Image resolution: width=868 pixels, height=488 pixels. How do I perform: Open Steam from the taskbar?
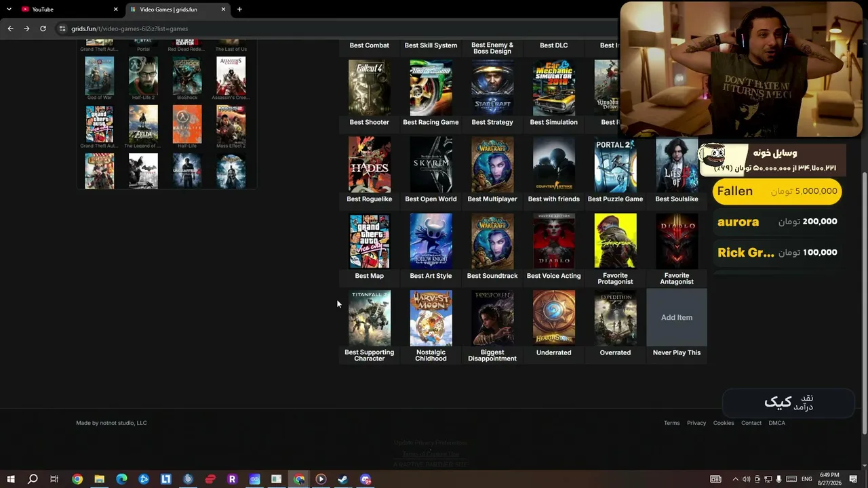(x=343, y=479)
